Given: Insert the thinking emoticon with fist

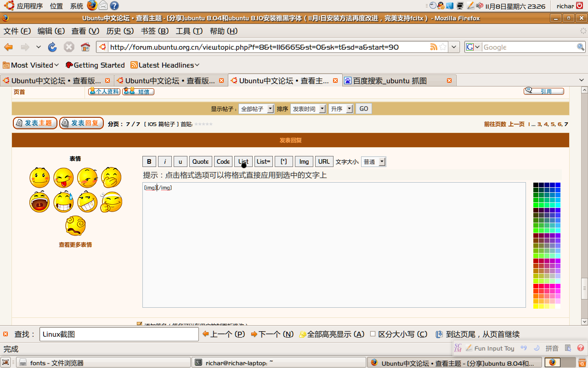Looking at the screenshot, I should (111, 202).
